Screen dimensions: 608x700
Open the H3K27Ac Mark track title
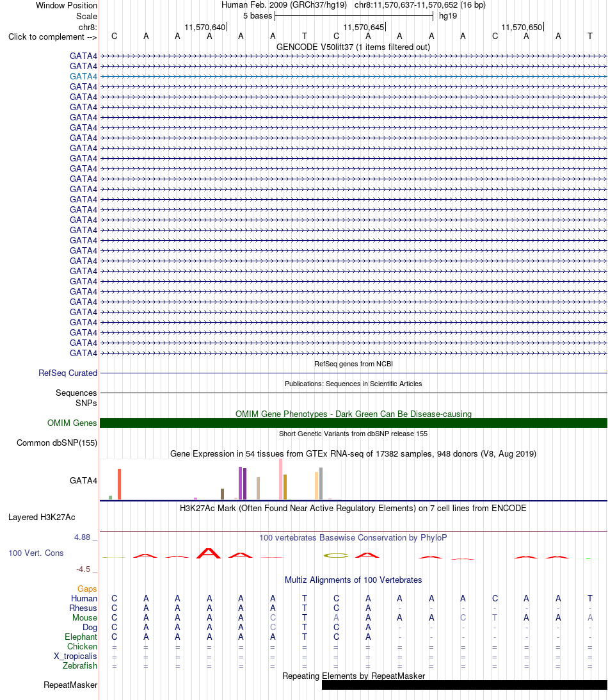pos(353,508)
